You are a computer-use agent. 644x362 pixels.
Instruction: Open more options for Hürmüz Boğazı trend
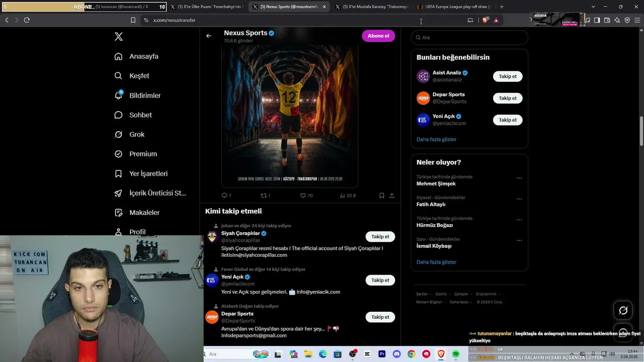[519, 220]
